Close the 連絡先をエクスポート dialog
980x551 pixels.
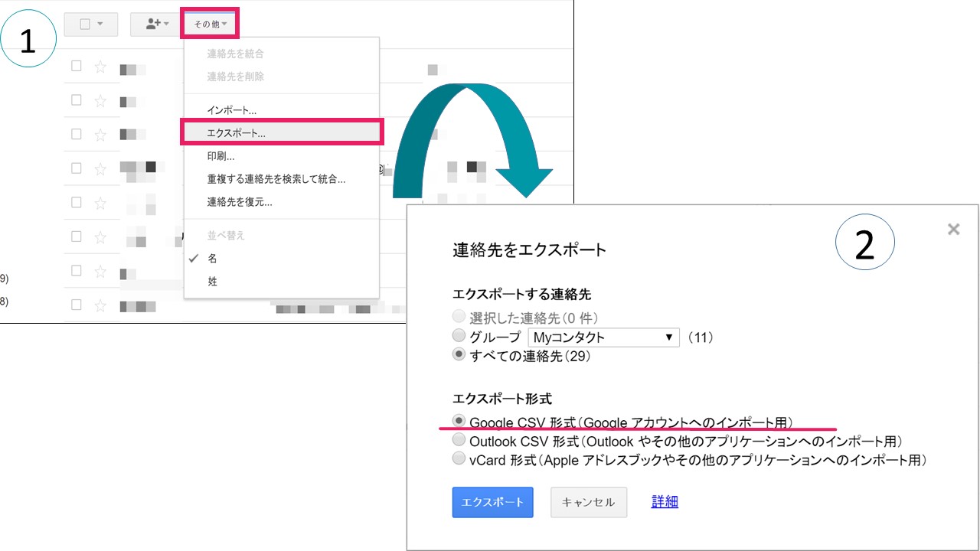click(x=953, y=229)
